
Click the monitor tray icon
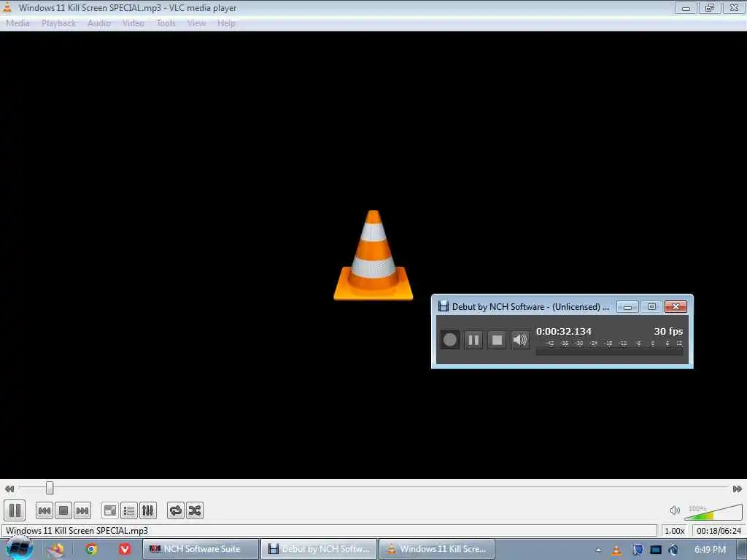coord(656,550)
